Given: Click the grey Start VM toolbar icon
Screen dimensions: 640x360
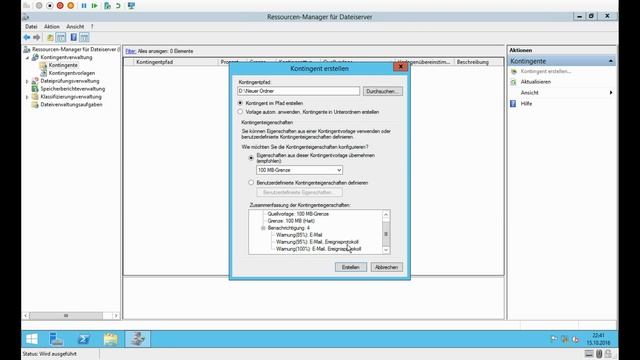Looking at the screenshot, I should (39, 6).
